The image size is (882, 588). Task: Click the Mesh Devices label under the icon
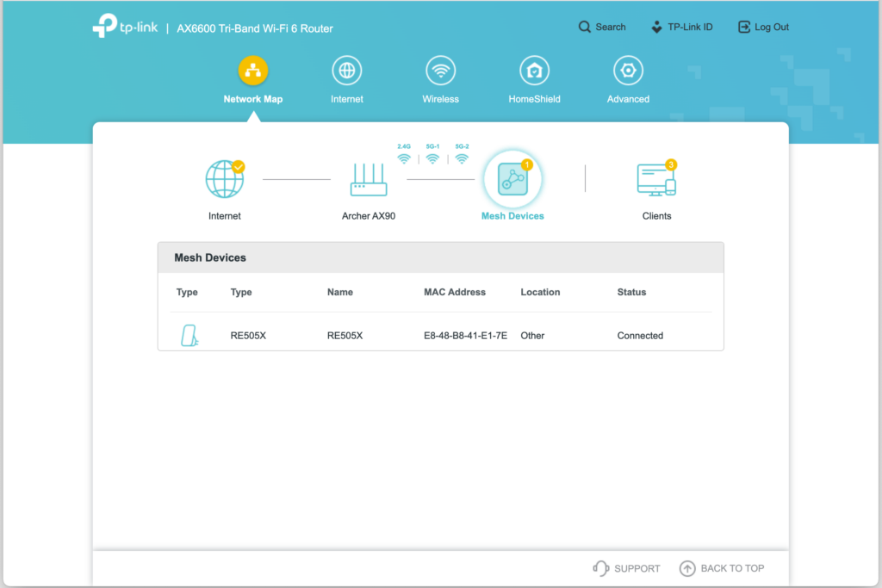click(512, 216)
